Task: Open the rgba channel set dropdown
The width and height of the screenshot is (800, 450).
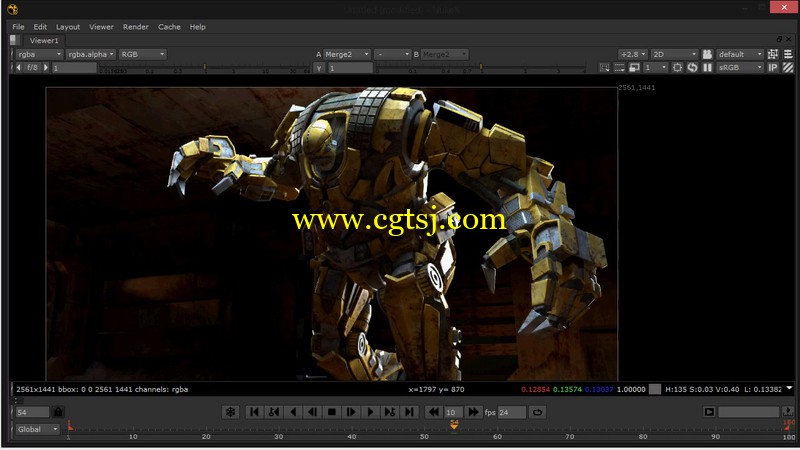Action: [x=39, y=54]
